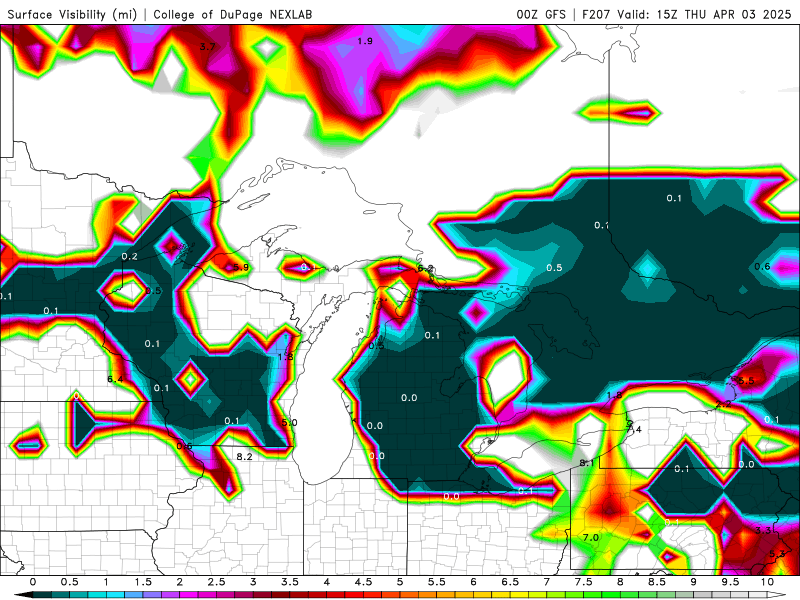Image resolution: width=800 pixels, height=600 pixels.
Task: Click the 5.0 visibility value near Lake Michigan
Action: 289,422
